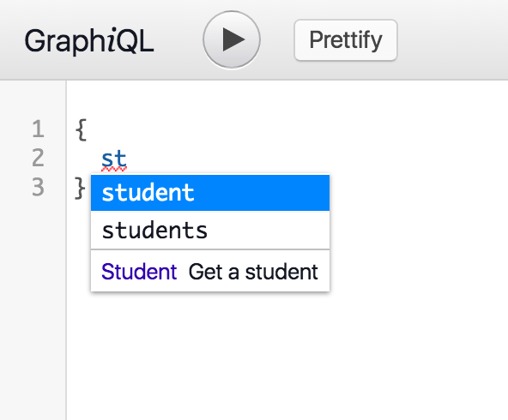Open the Student type link in hint

coord(139,272)
